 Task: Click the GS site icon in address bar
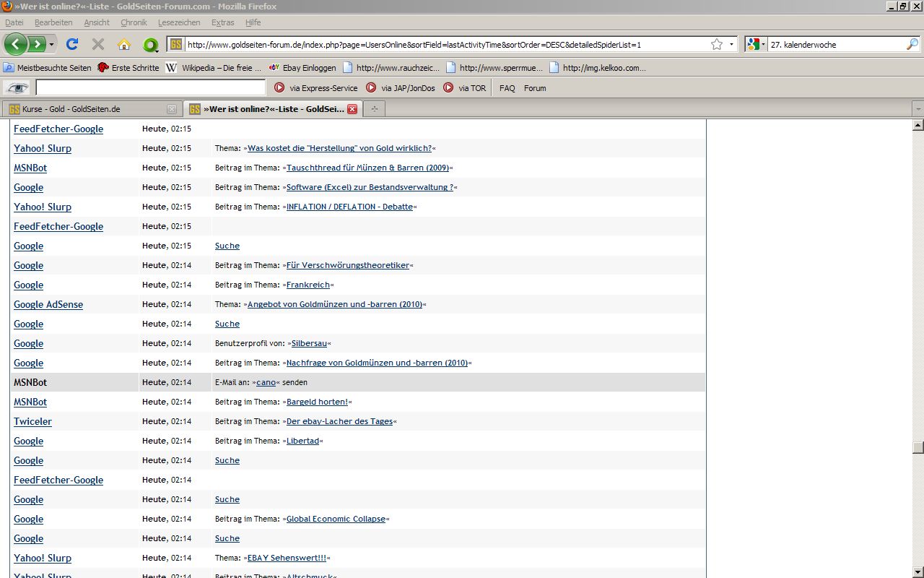coord(176,44)
